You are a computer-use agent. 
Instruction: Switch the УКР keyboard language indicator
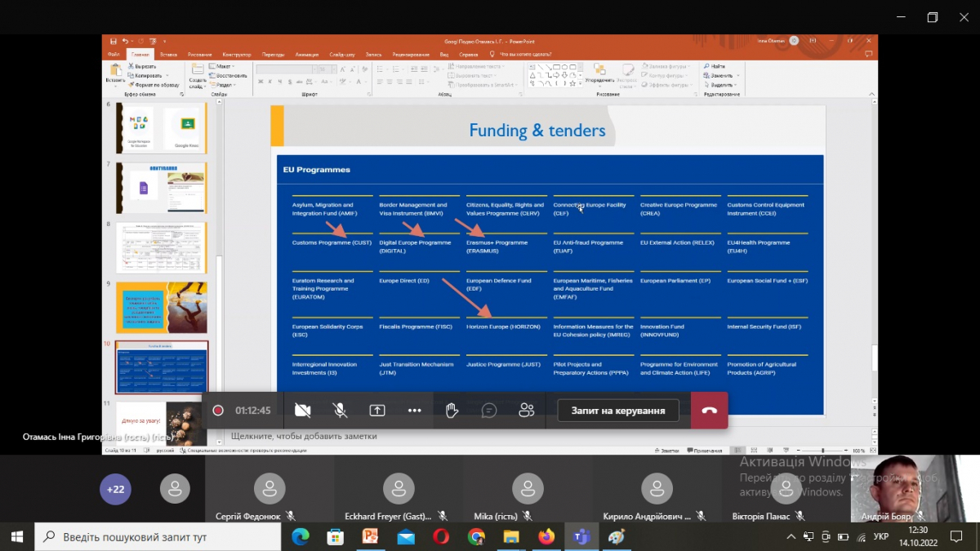point(881,537)
